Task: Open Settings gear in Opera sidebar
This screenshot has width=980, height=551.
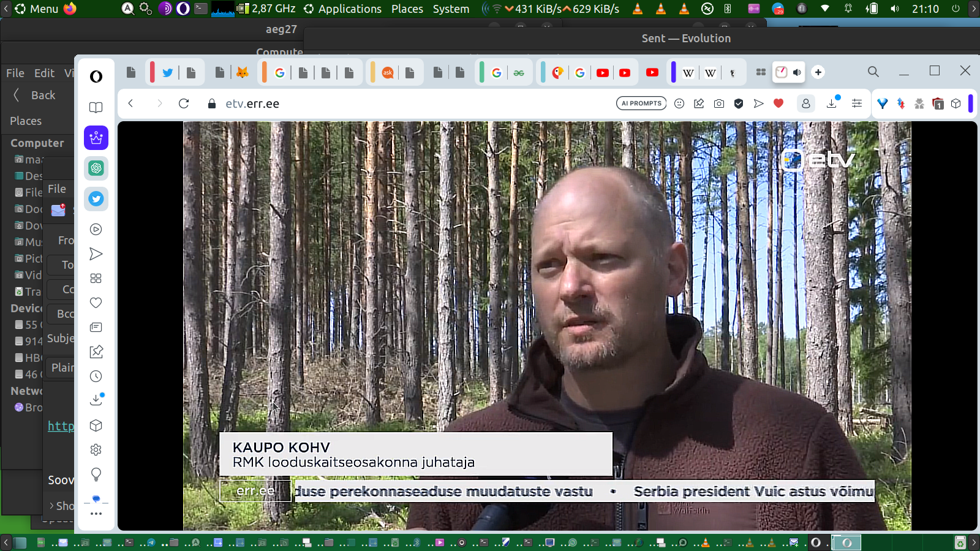Action: pyautogui.click(x=96, y=450)
